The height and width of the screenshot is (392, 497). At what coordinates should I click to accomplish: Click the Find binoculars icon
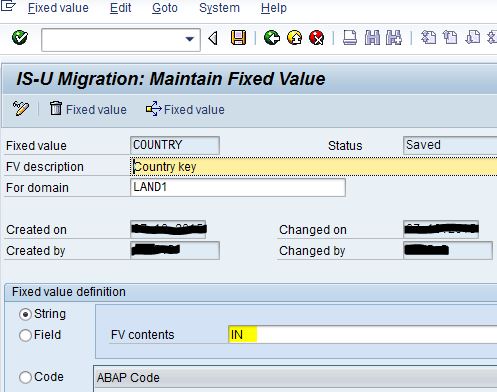click(372, 38)
